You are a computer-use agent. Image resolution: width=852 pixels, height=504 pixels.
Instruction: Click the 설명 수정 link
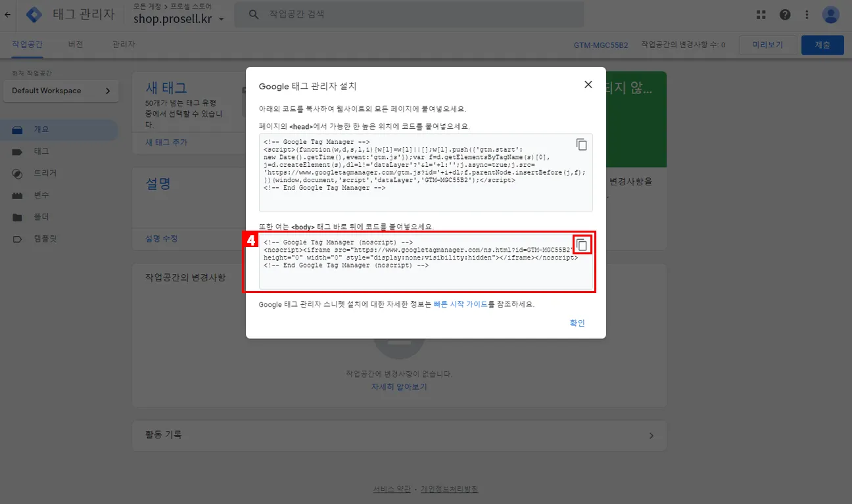(x=161, y=239)
